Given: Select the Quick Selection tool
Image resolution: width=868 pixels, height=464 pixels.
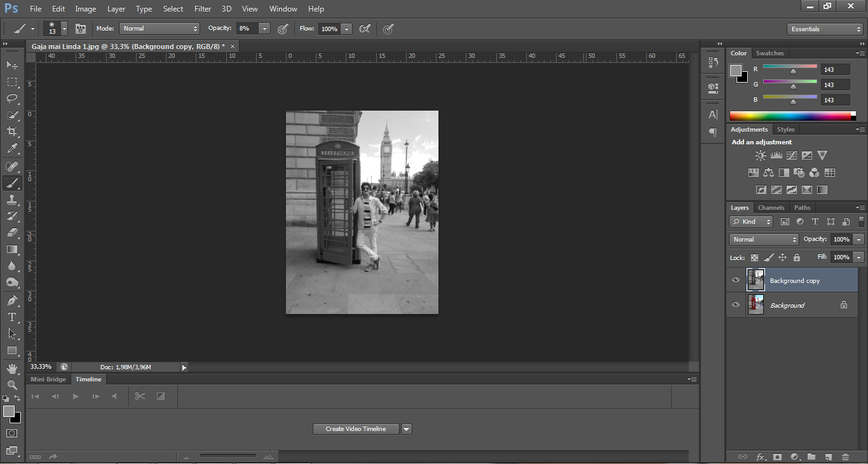Looking at the screenshot, I should [x=12, y=115].
